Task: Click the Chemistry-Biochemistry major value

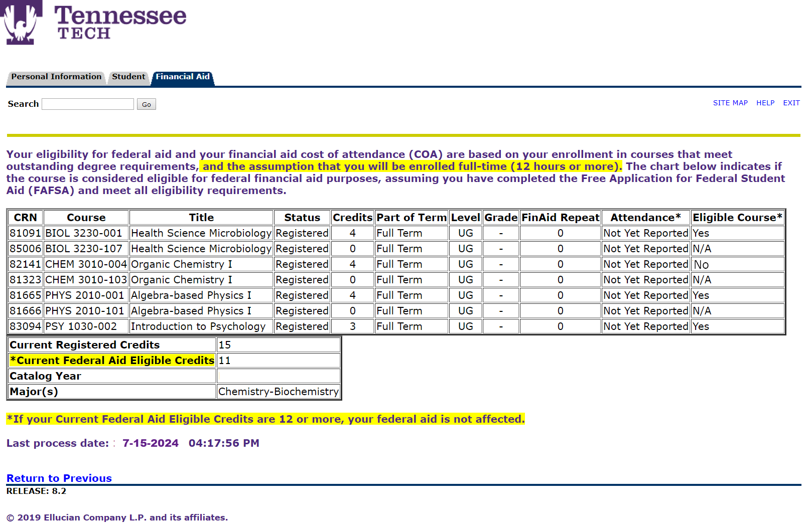Action: (279, 392)
